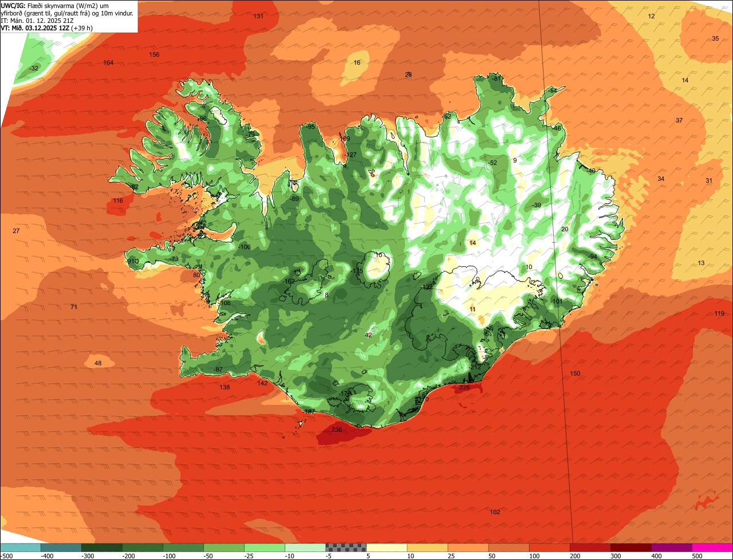Select the checkered swatch between -5 and 5
The image size is (733, 560).
coord(346,547)
